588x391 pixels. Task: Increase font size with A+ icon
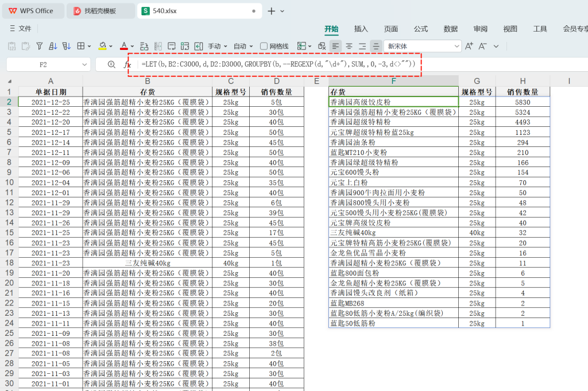(469, 46)
